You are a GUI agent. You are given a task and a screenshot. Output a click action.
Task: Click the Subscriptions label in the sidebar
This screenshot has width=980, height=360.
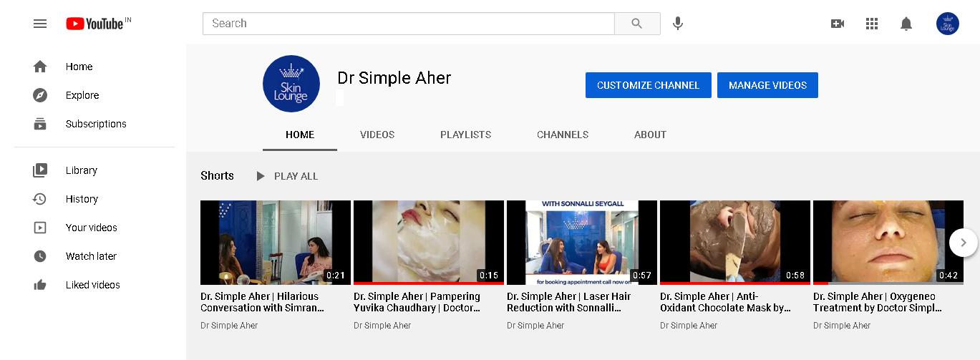coord(96,124)
